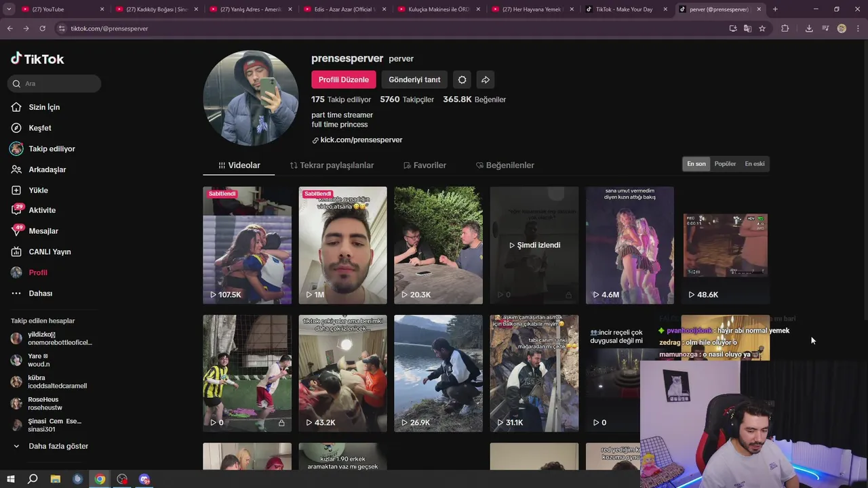Click the Dahası three-dots icon
Screen dimensions: 868x488
16,293
